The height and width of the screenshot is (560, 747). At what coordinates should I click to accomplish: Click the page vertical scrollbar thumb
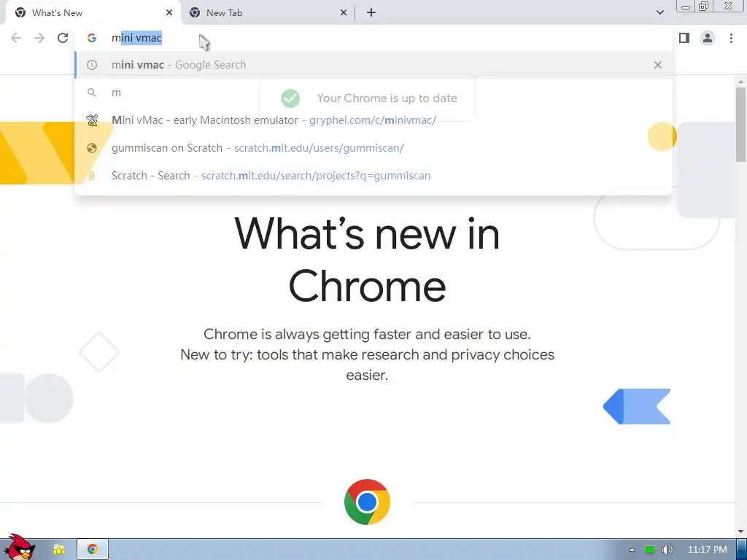741,125
